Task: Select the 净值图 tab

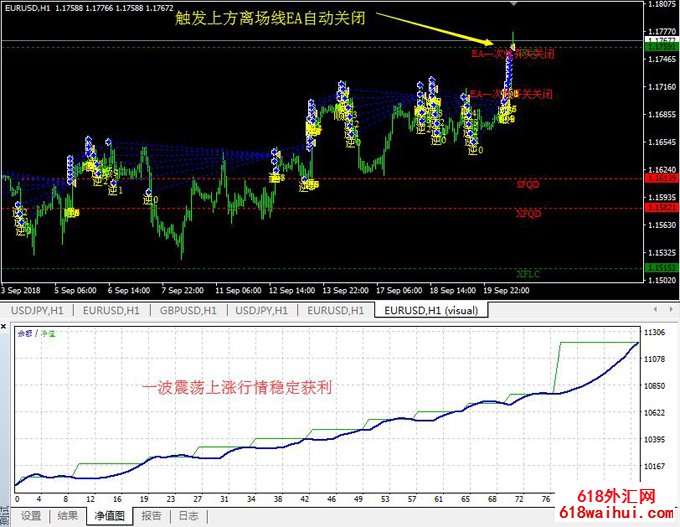Action: click(x=109, y=516)
